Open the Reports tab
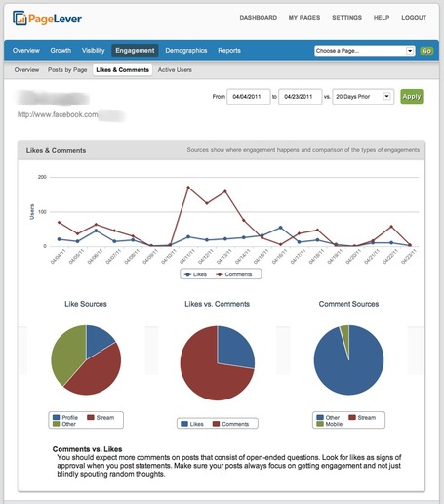 pyautogui.click(x=229, y=51)
